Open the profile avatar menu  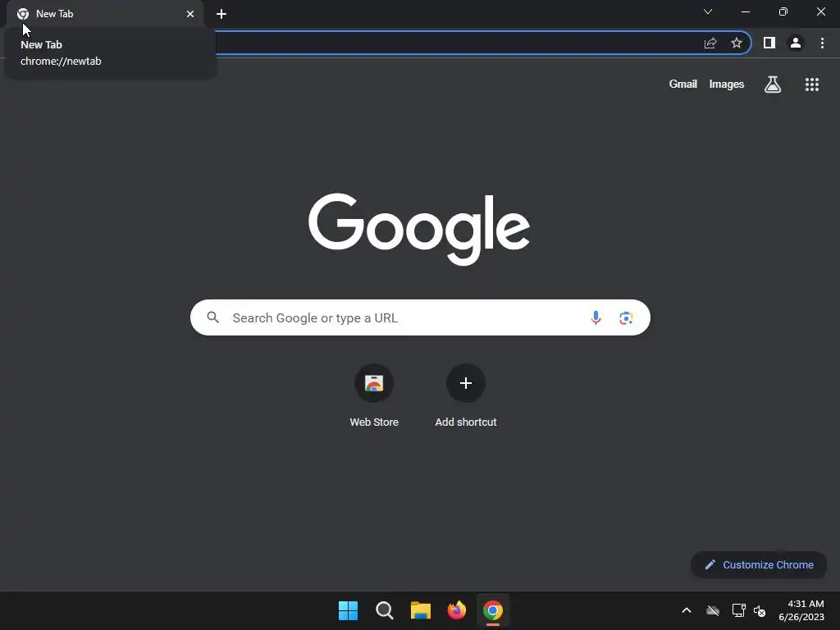[796, 43]
